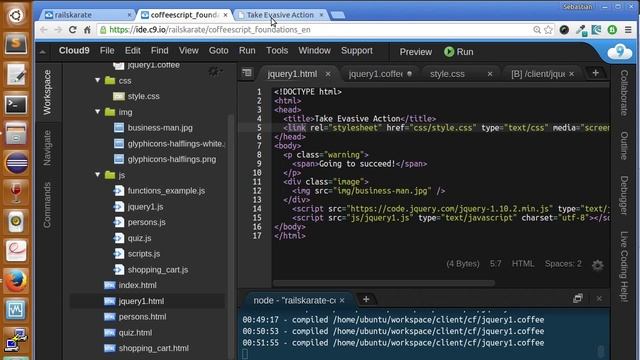Collapse the js folder
The image size is (640, 360).
98,175
